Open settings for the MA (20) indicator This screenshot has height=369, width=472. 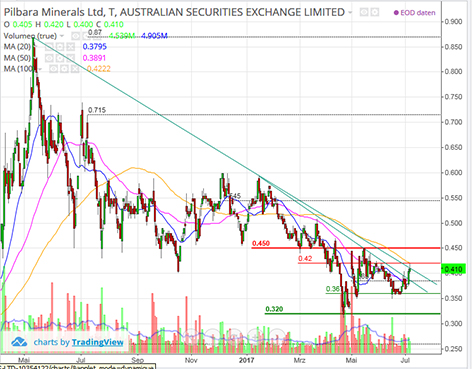tap(60, 47)
